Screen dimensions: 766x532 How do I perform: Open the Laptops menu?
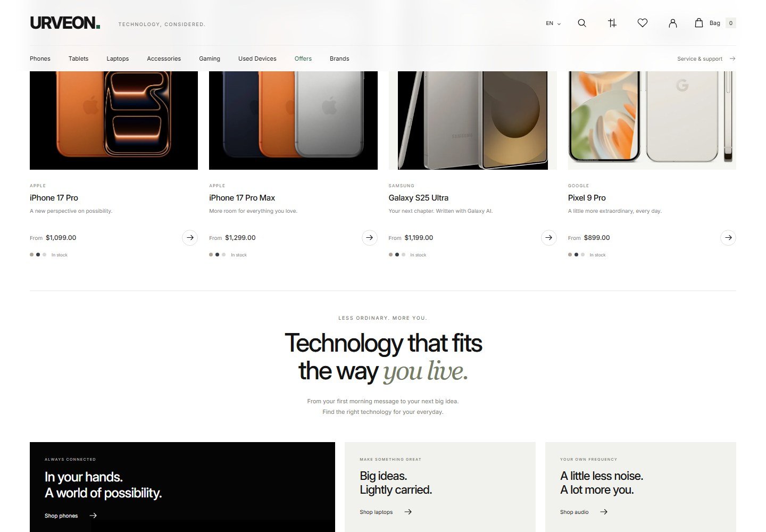(118, 59)
